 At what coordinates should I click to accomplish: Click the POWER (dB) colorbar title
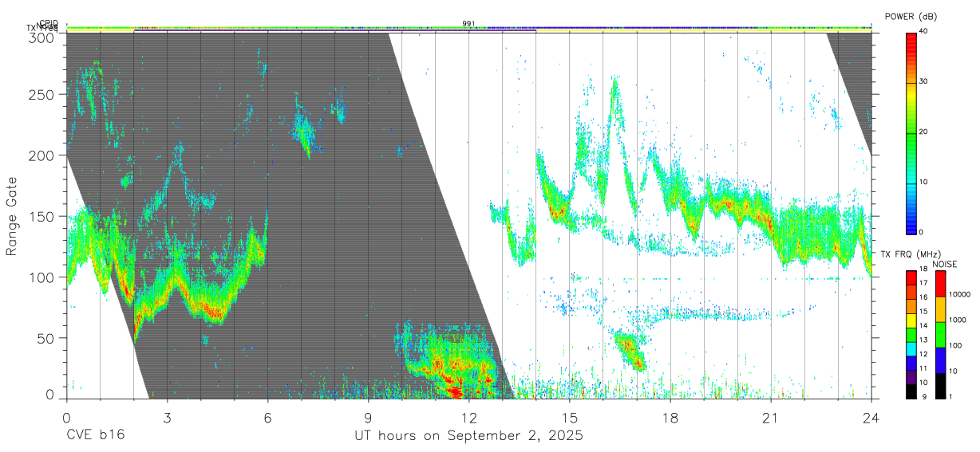tap(911, 17)
